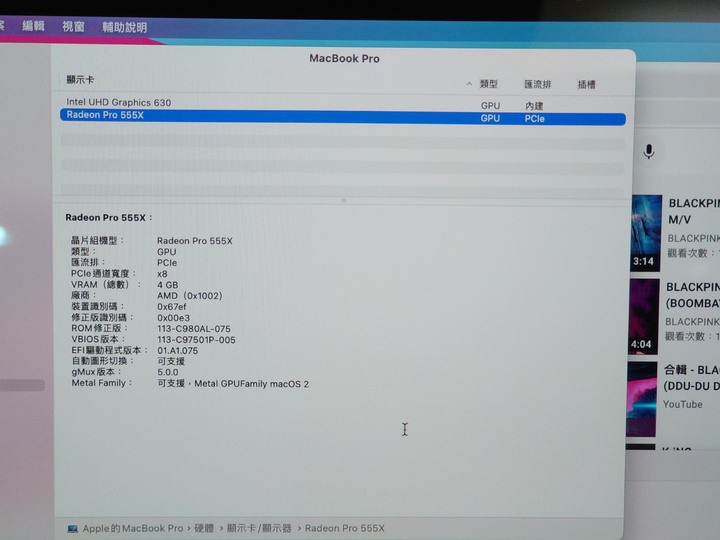This screenshot has height=540, width=720.
Task: Click Apple的MacBook Pro in path bar
Action: coord(133,529)
